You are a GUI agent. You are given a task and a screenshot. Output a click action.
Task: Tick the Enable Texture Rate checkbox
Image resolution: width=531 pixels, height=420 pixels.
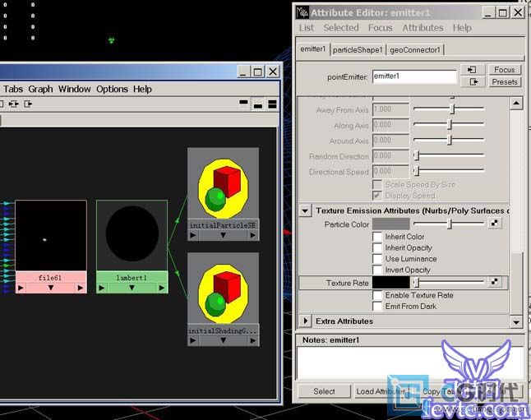377,295
